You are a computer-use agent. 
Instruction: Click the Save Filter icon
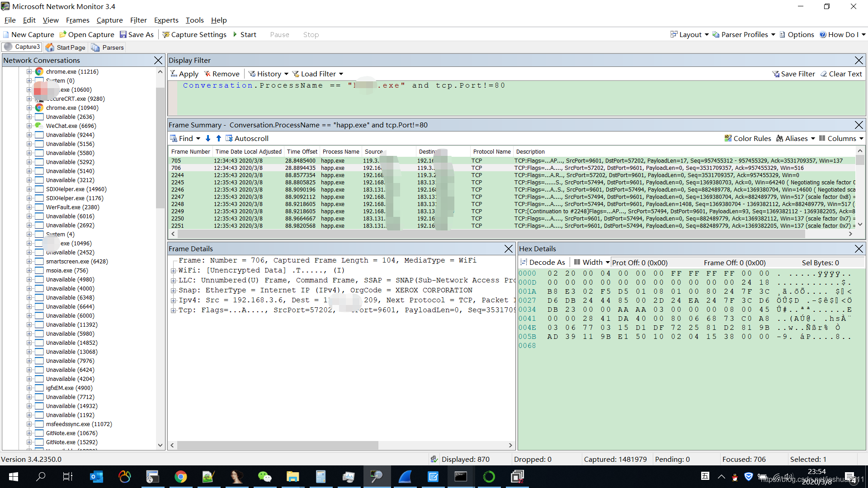776,74
